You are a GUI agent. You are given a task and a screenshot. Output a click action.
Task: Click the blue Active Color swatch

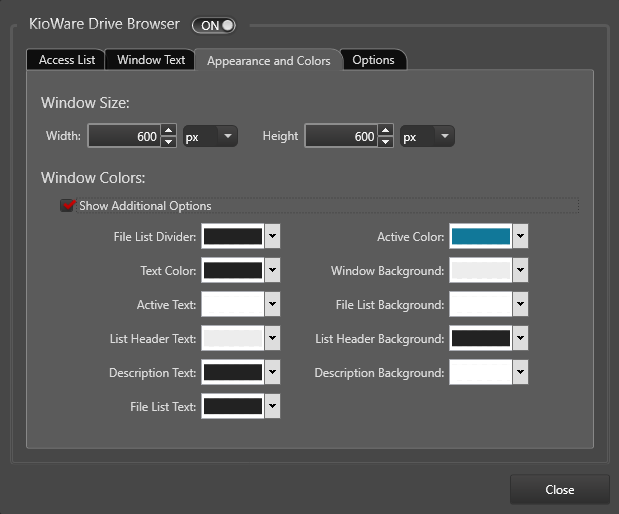coord(480,236)
